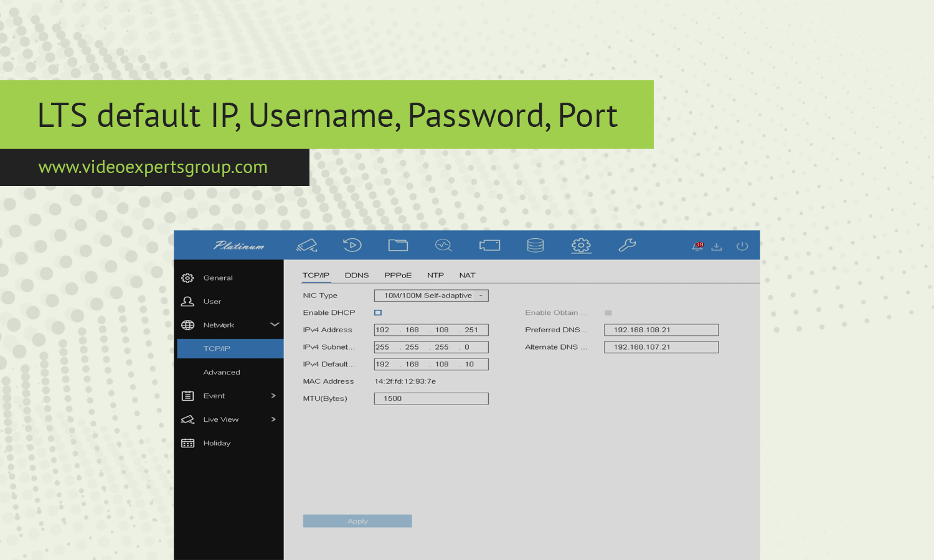Click the Apply button
934x560 pixels.
[x=357, y=521]
